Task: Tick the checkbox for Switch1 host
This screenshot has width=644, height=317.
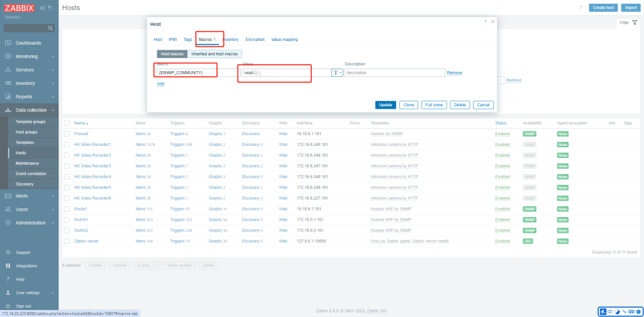Action: point(67,220)
